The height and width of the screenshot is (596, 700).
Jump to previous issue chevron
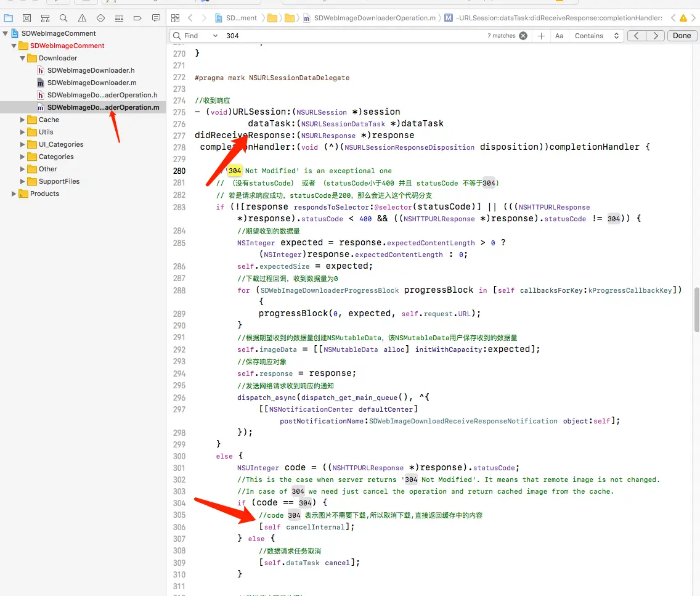pyautogui.click(x=673, y=18)
